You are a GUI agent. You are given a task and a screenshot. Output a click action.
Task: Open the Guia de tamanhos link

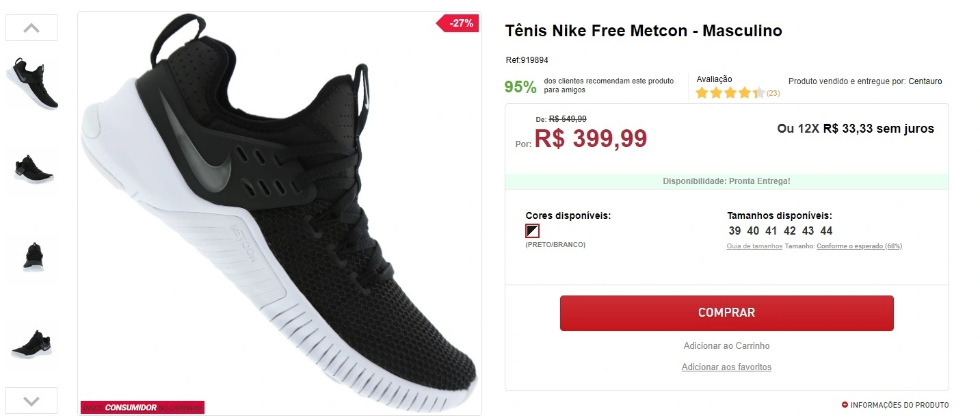click(x=754, y=246)
